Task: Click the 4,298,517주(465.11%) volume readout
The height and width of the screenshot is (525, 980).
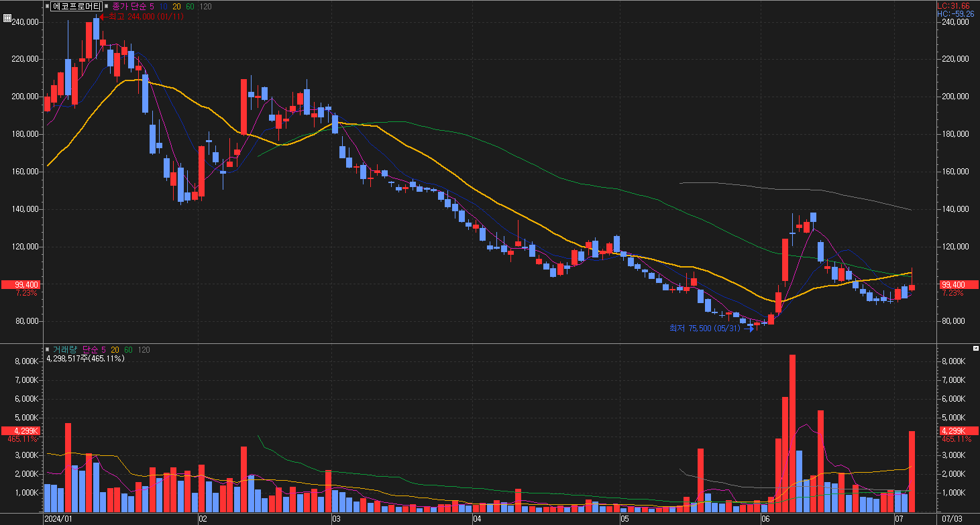Action: pos(85,359)
